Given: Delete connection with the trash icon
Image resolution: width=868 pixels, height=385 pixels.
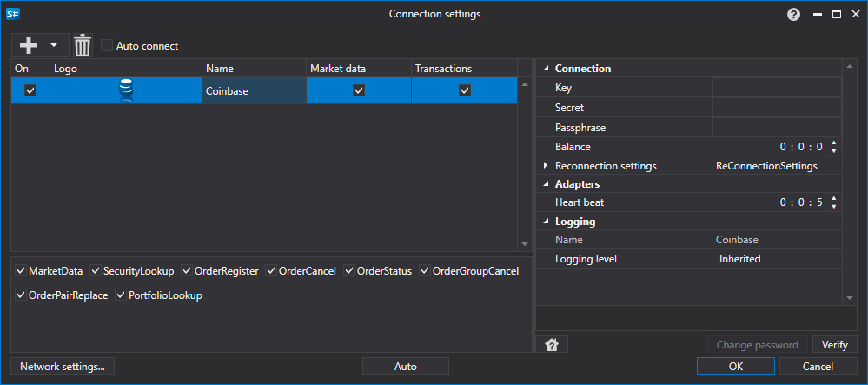Looking at the screenshot, I should click(83, 45).
